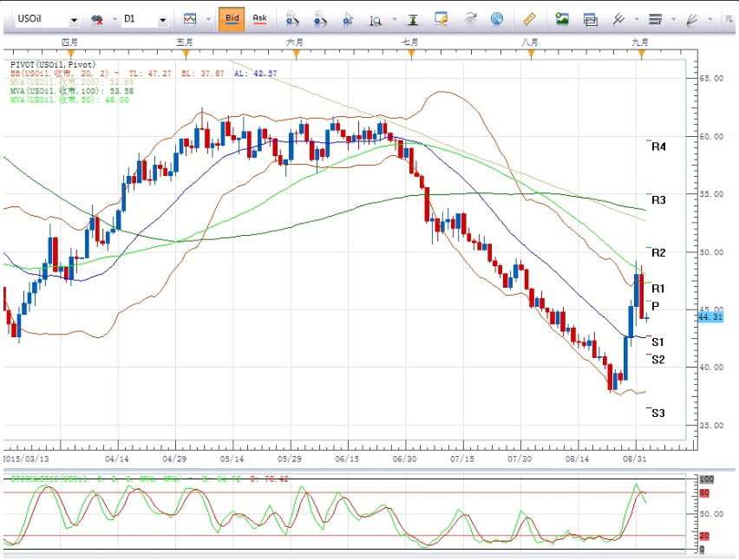
Task: Click the horizontal lines tool icon
Action: click(656, 19)
